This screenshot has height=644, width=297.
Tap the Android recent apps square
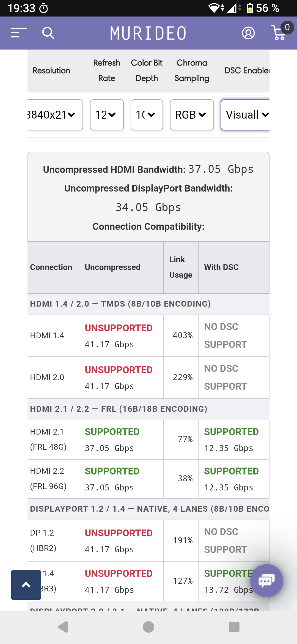234,627
